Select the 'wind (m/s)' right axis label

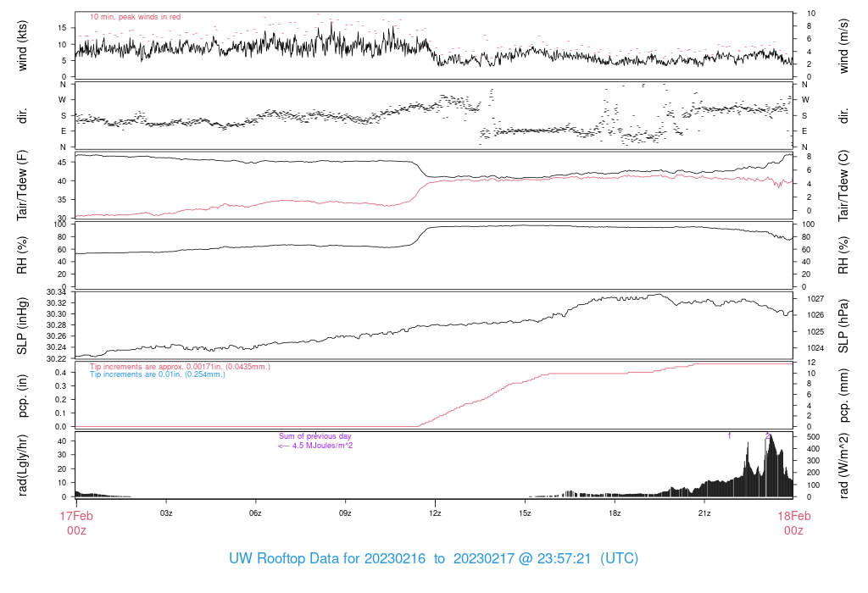843,46
